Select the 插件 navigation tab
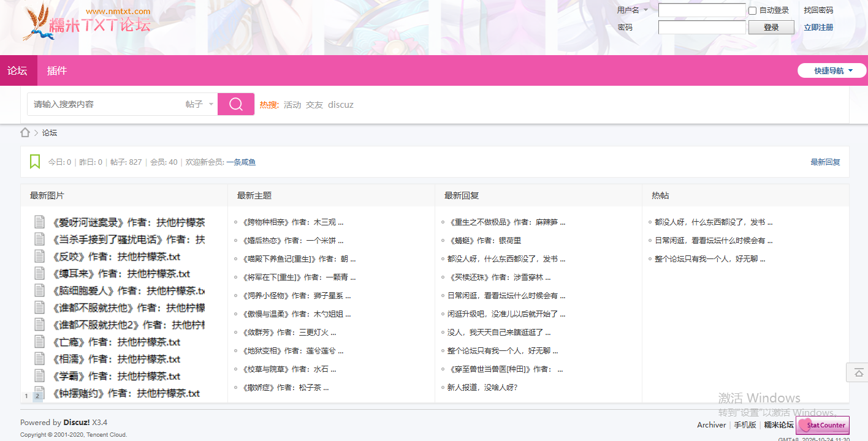Screen dimensions: 868x441 click(57, 70)
